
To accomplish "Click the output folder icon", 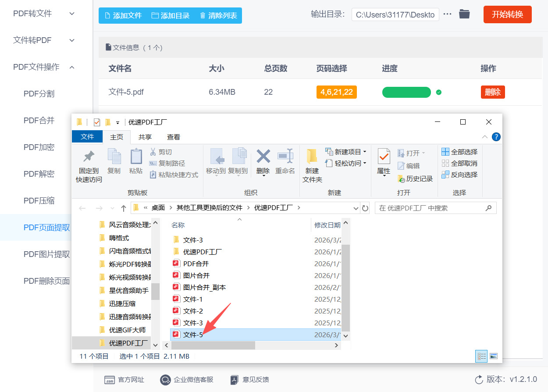I will pos(464,14).
